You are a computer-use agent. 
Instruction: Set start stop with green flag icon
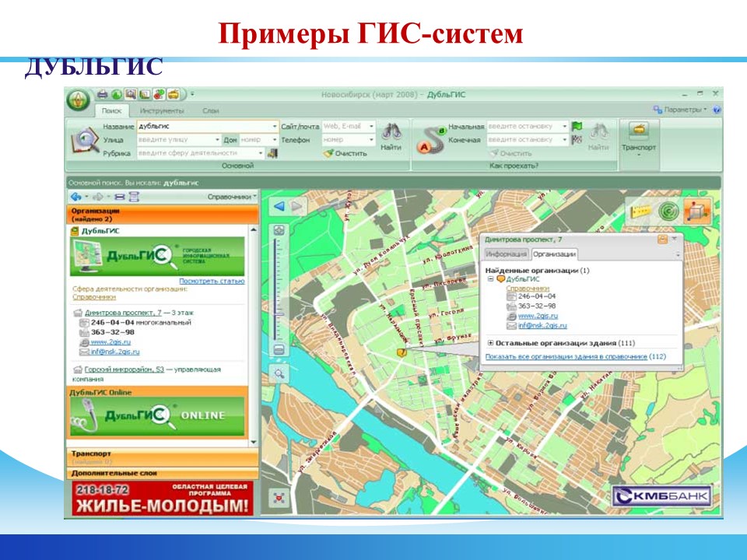(577, 126)
